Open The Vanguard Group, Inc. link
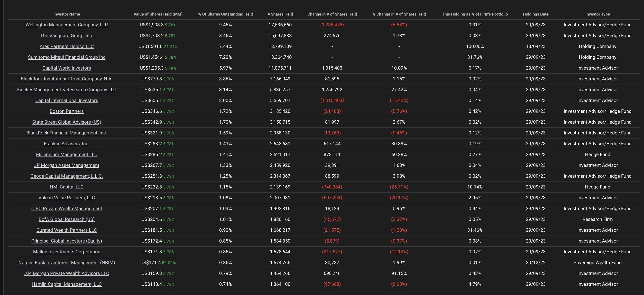644x295 pixels. 66,36
